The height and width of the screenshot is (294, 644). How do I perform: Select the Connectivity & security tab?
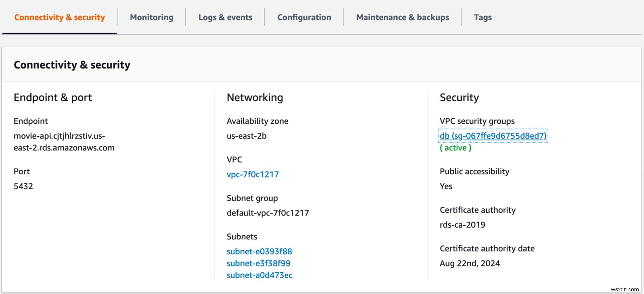(x=59, y=17)
